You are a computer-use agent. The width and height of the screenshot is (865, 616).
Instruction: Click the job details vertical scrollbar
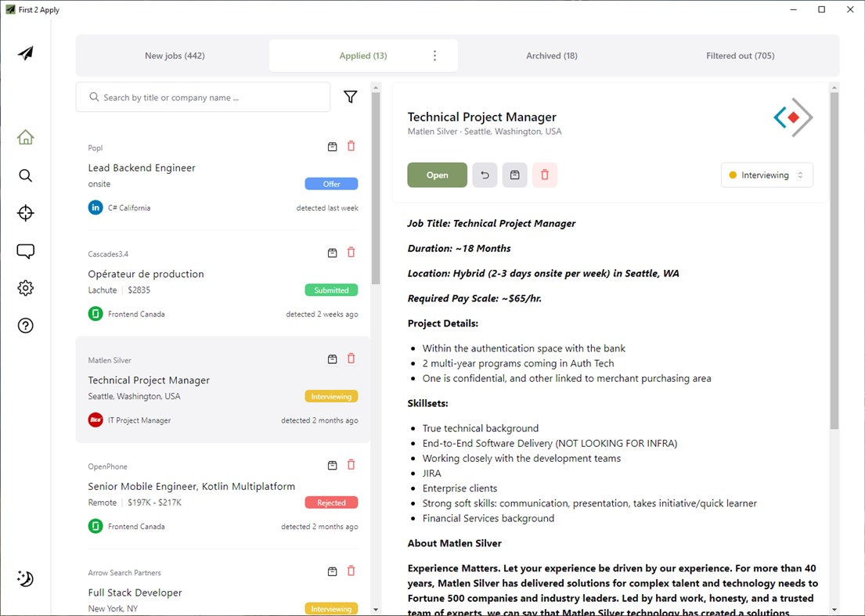point(834,258)
